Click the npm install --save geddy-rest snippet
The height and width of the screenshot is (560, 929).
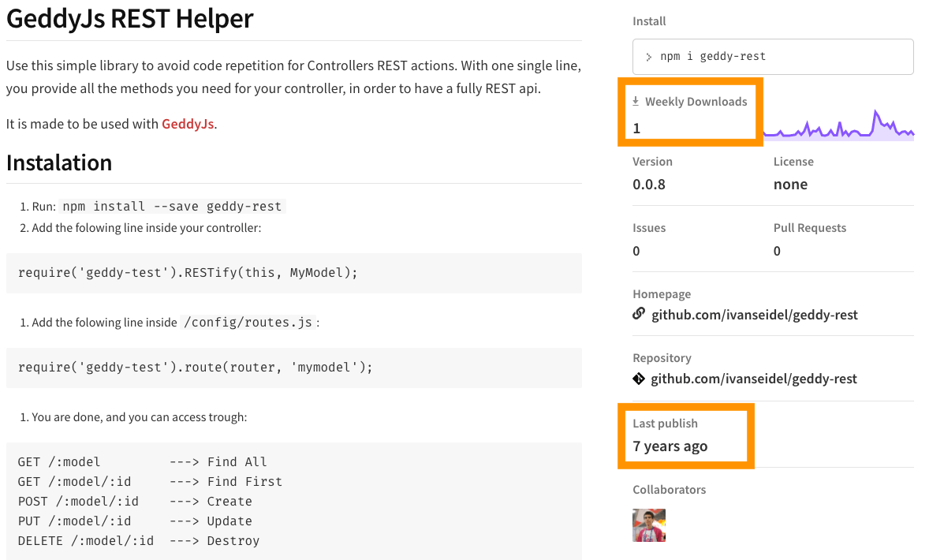[173, 206]
